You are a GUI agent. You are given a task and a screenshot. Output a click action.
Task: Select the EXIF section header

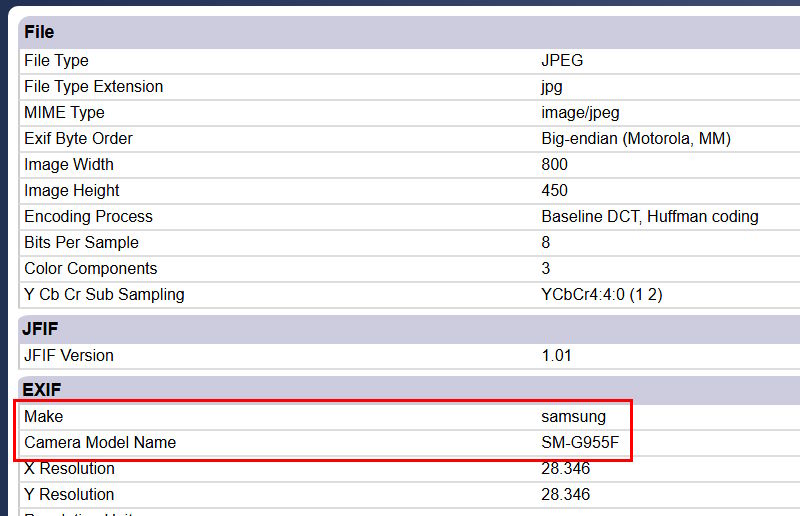click(42, 390)
